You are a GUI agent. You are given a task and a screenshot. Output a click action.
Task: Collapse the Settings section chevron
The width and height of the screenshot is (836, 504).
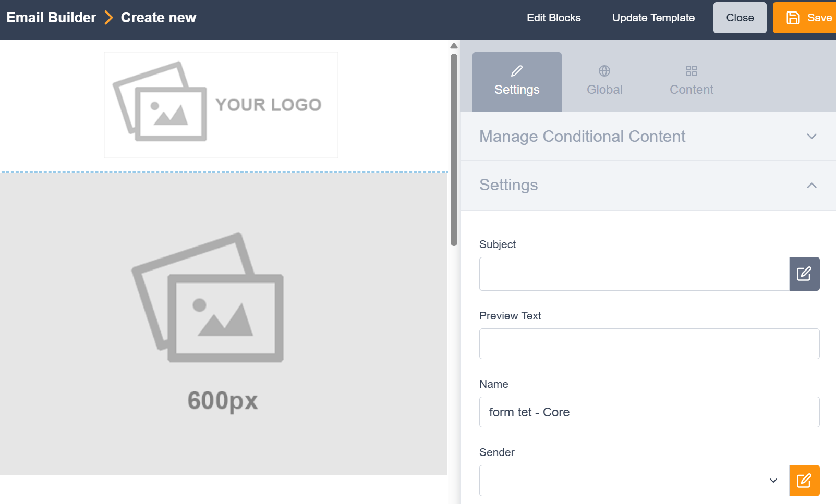[x=811, y=185]
